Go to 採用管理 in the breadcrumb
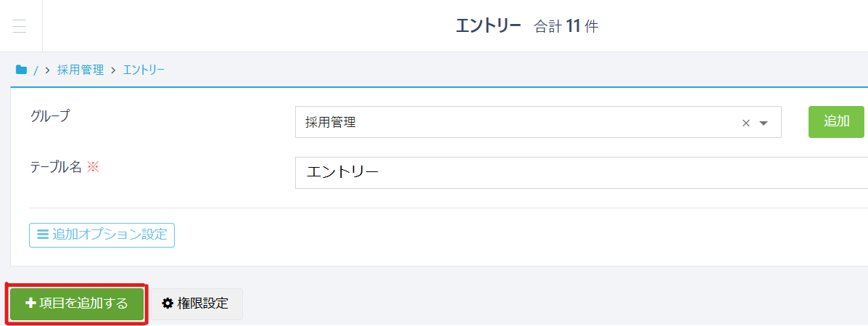Viewport: 868px width, 326px height. click(80, 70)
